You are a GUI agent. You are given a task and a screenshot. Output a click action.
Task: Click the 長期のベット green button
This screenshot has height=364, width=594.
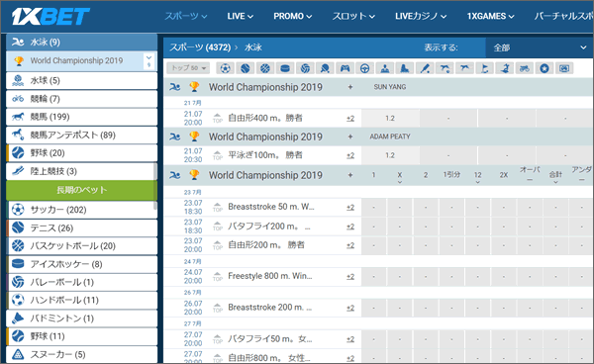[x=81, y=190]
